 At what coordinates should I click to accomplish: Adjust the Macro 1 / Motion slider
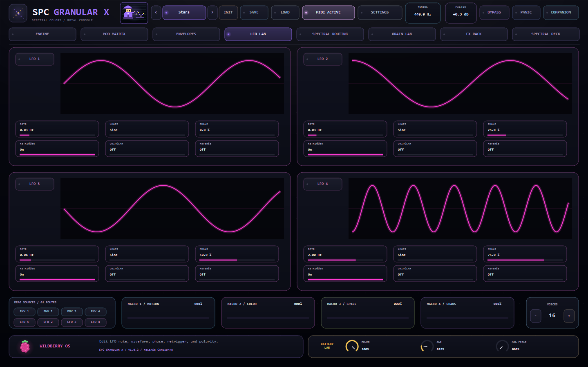168,318
